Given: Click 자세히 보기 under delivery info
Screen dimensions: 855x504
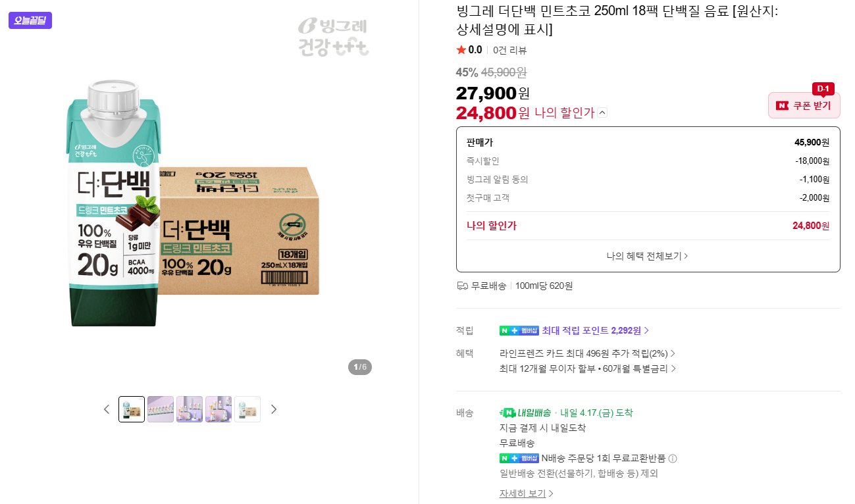Looking at the screenshot, I should (526, 493).
